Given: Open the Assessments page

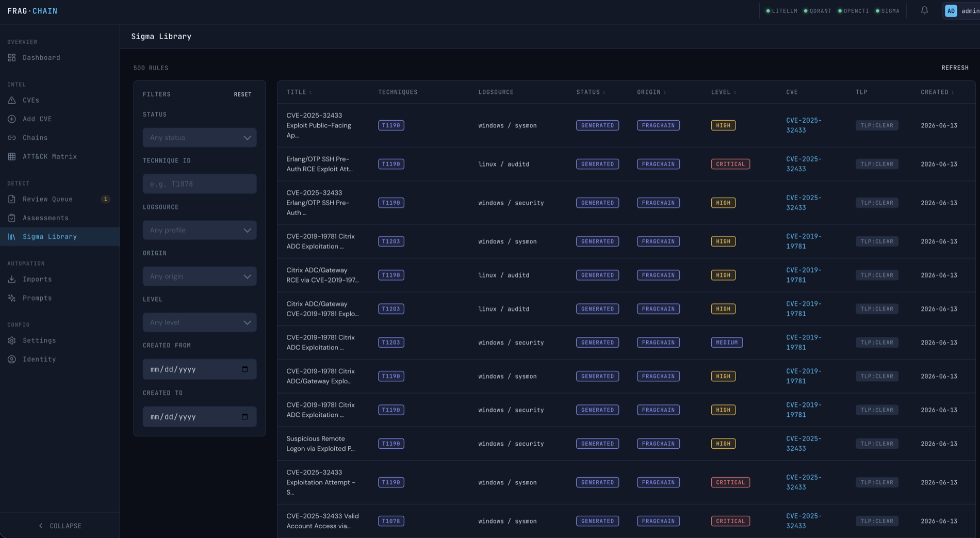Looking at the screenshot, I should [x=60, y=218].
